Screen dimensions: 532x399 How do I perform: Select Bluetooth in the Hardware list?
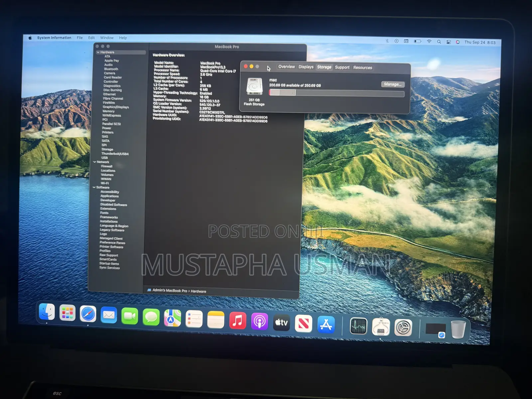pos(111,69)
